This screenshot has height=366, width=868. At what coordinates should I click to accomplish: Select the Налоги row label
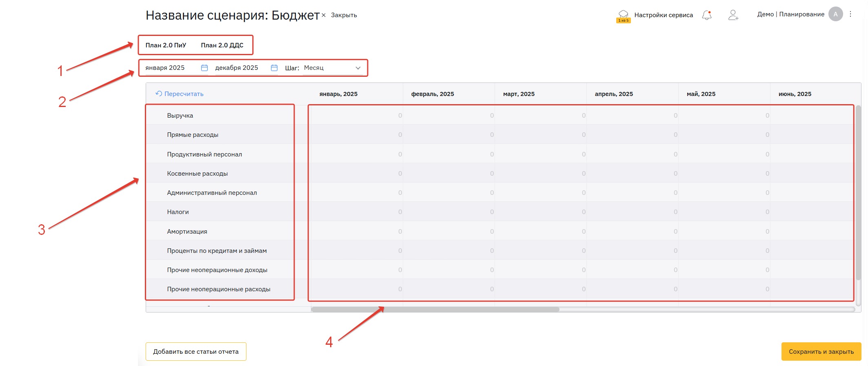[178, 212]
